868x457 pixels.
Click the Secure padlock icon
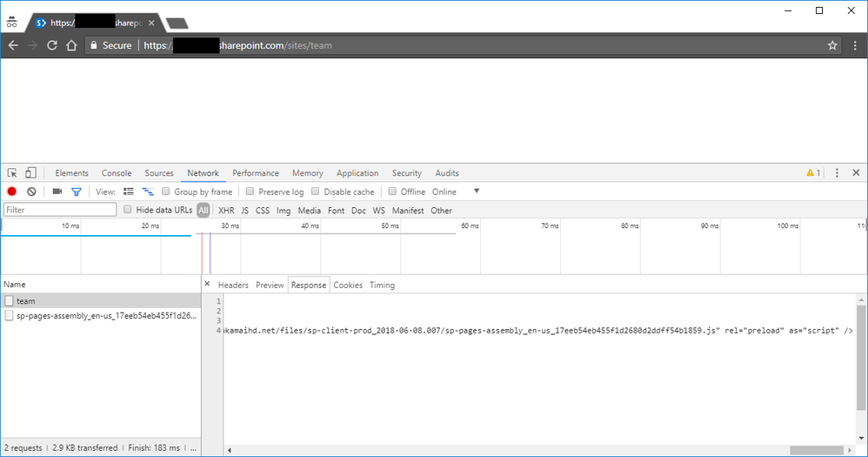(x=94, y=45)
